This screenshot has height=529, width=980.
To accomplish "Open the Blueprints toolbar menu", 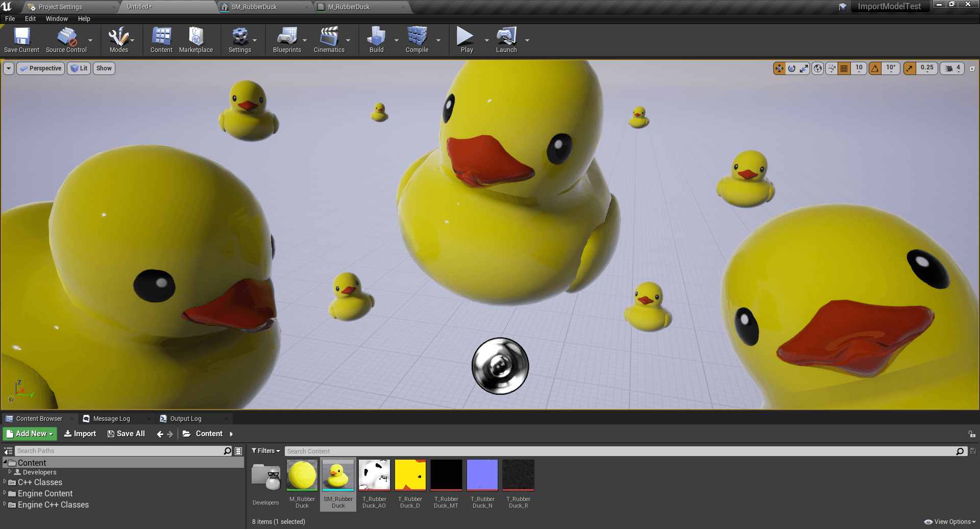I will [287, 37].
